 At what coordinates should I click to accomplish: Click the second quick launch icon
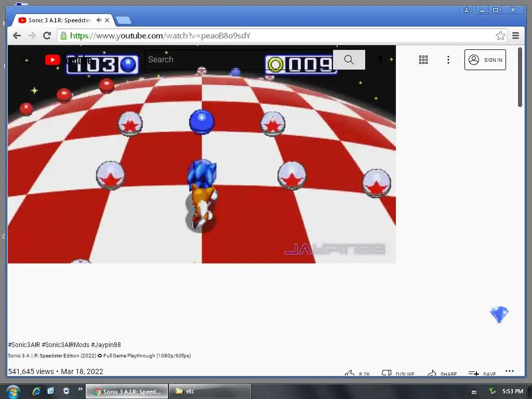[51, 391]
